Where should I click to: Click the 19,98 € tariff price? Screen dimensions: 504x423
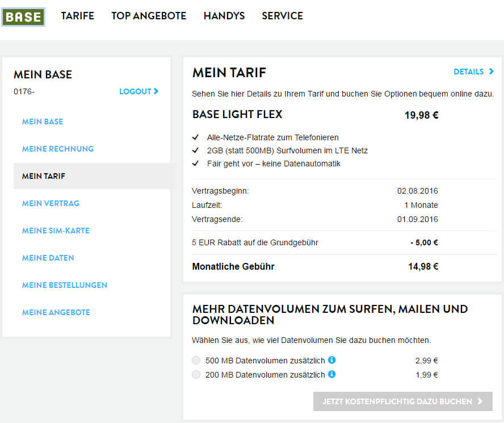421,115
